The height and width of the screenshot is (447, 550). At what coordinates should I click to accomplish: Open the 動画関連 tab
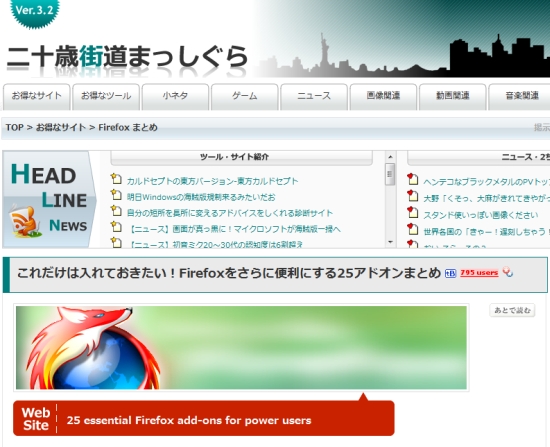click(x=453, y=96)
